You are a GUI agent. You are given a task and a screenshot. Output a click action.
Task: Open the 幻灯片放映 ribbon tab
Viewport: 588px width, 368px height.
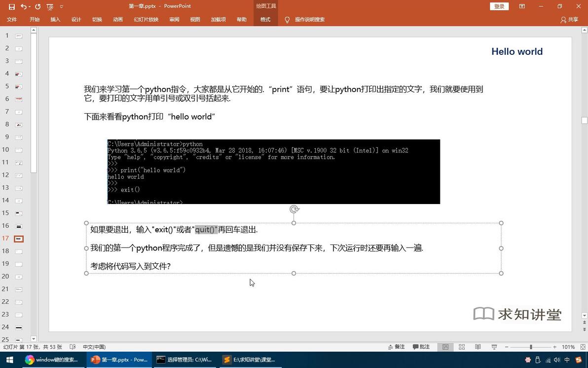146,20
